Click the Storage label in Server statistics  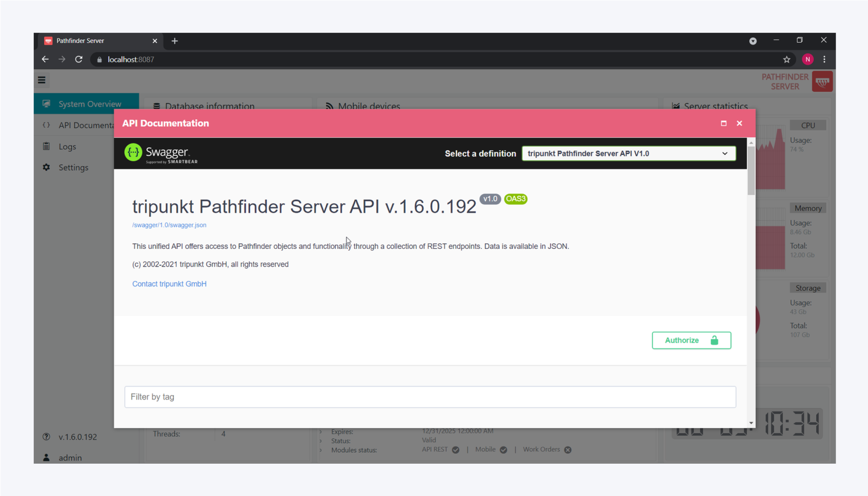[x=808, y=288]
